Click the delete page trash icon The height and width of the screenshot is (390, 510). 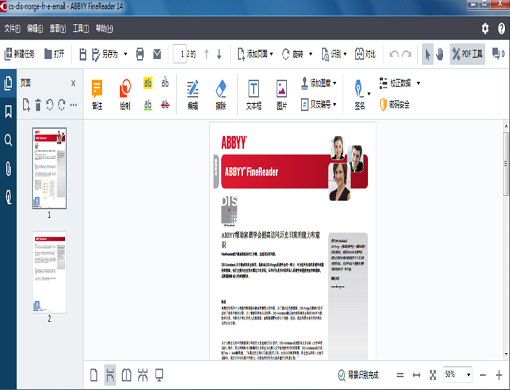click(x=38, y=105)
